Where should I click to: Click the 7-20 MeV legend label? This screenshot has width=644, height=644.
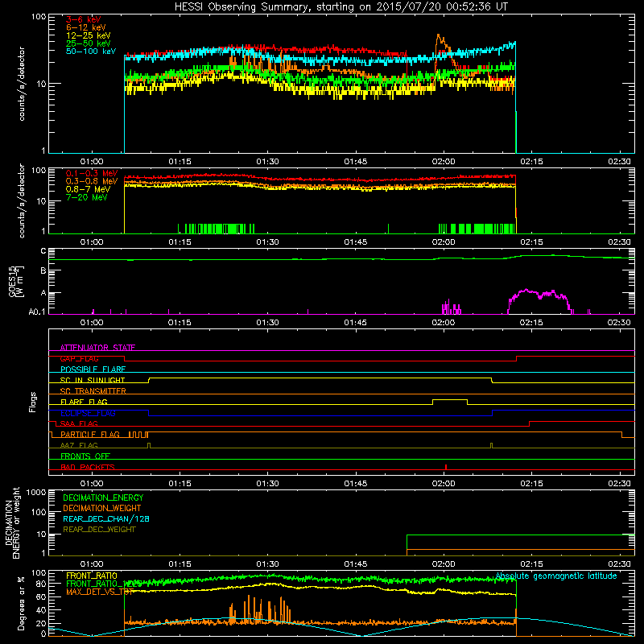tap(86, 197)
